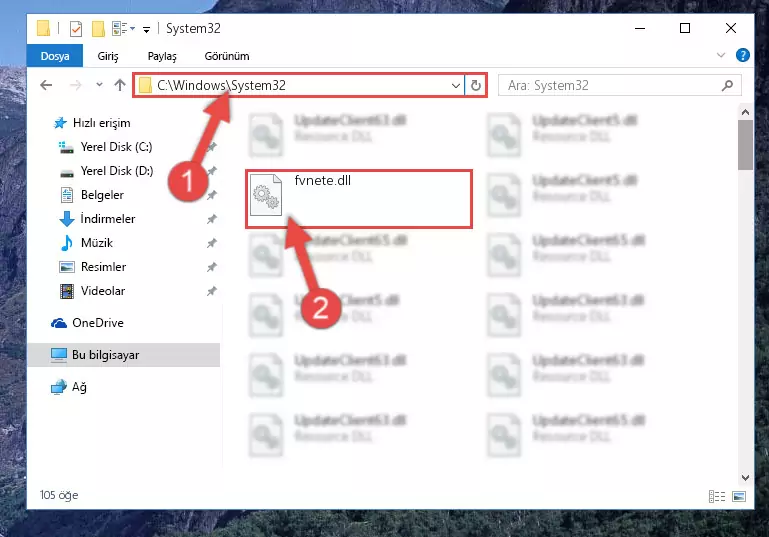Screen dimensions: 769x537
Task: Select OneDrive in navigation pane
Action: point(98,323)
